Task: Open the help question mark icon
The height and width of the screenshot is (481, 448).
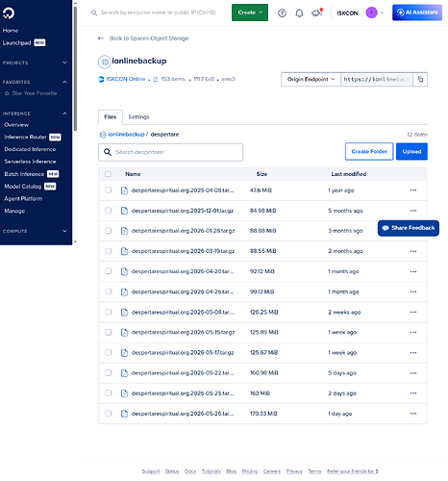Action: [282, 13]
